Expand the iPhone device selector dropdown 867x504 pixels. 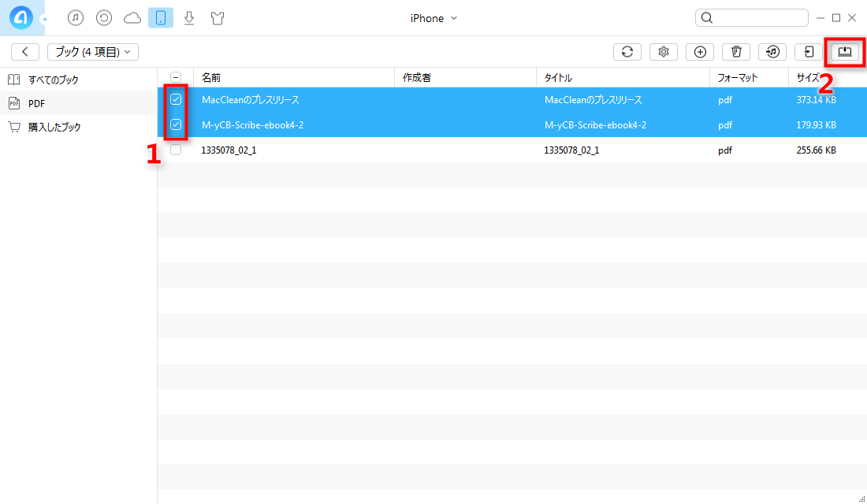[433, 18]
